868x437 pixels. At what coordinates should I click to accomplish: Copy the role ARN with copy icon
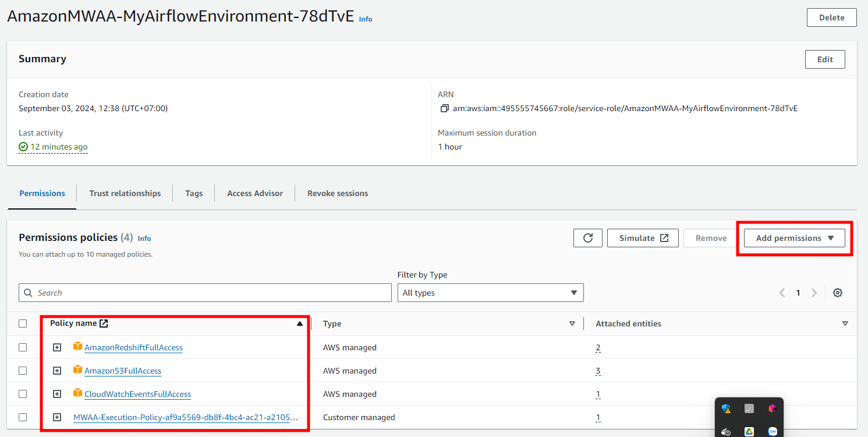445,108
